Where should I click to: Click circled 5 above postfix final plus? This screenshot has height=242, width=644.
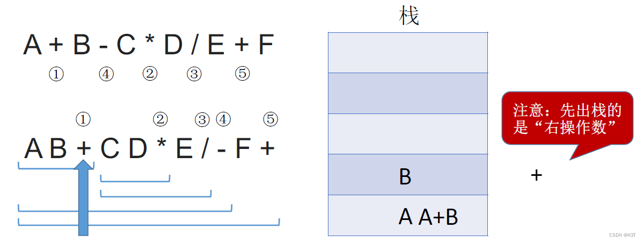[x=270, y=119]
